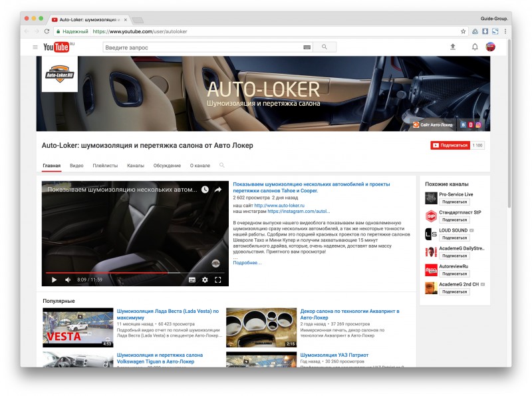Search the channel with magnifier icon
This screenshot has width=532, height=396.
coord(221,166)
